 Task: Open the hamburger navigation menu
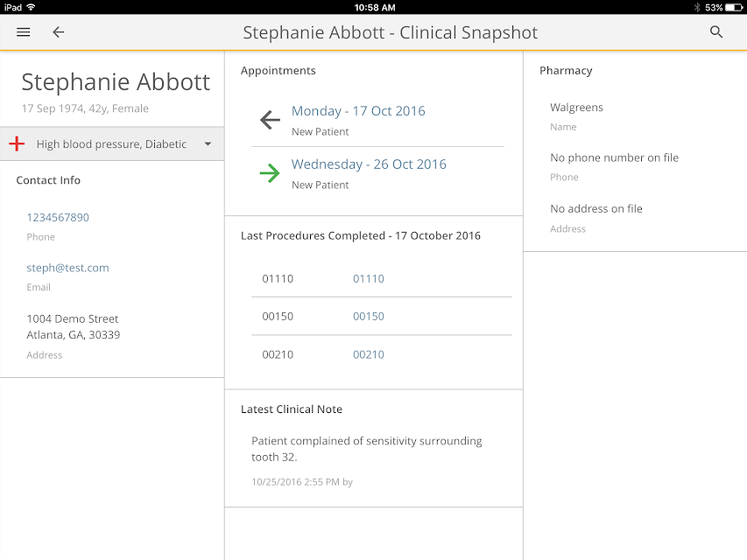[24, 31]
